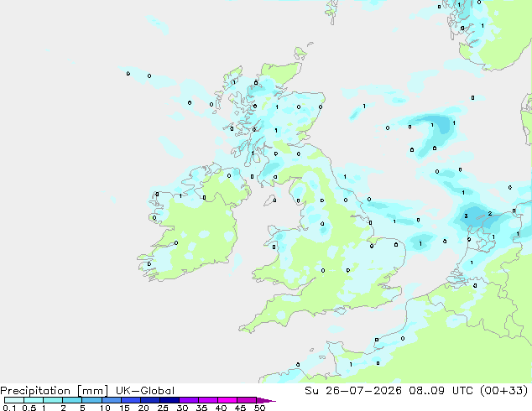532x411 pixels.
Task: Click the purple 30–35 mm legend swatch
Action: (189, 400)
